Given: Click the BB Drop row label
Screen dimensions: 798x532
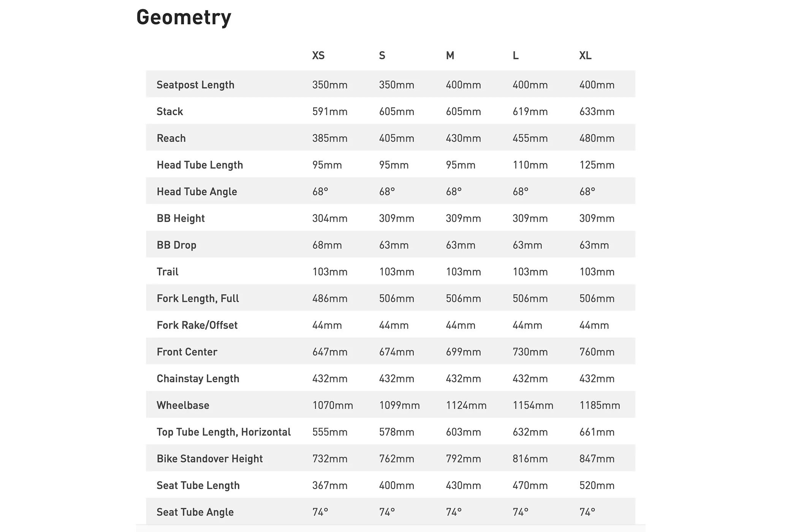Looking at the screenshot, I should click(176, 245).
